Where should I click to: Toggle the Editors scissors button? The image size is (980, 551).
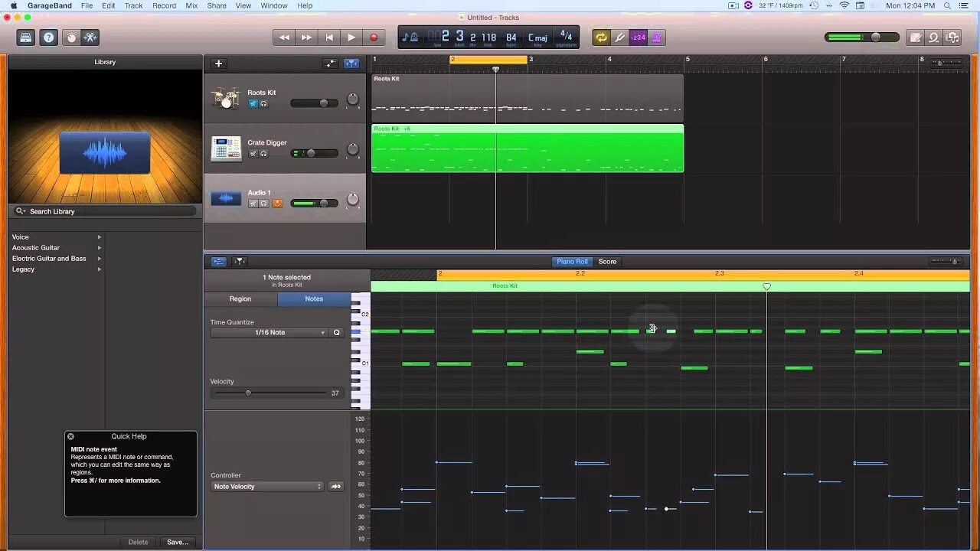click(90, 37)
